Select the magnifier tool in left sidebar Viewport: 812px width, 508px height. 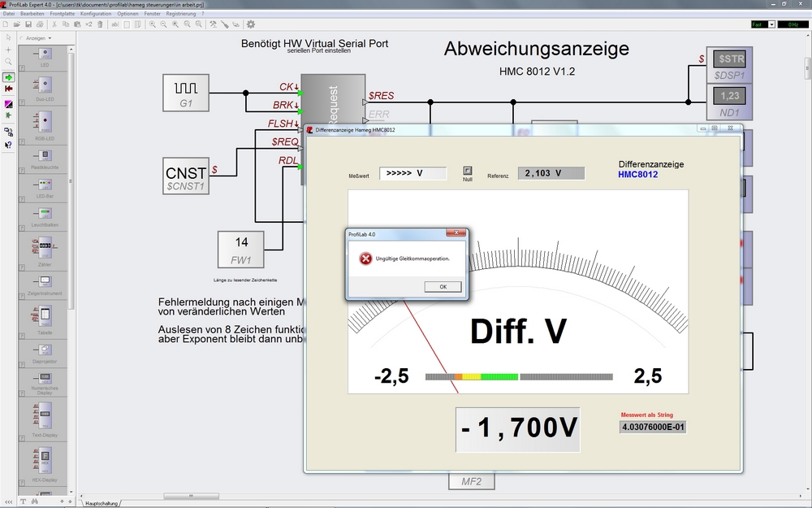pos(8,62)
